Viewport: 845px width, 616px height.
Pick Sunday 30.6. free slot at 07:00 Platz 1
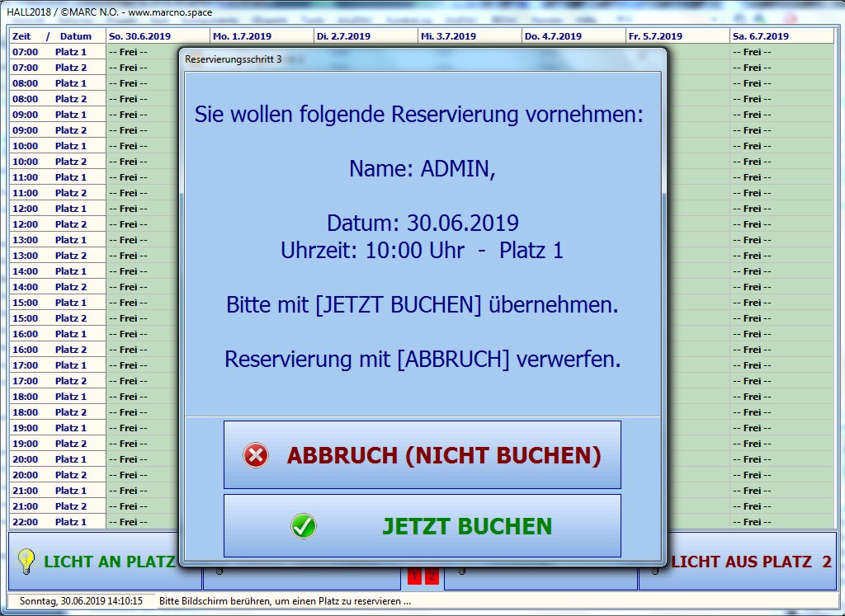pos(140,52)
